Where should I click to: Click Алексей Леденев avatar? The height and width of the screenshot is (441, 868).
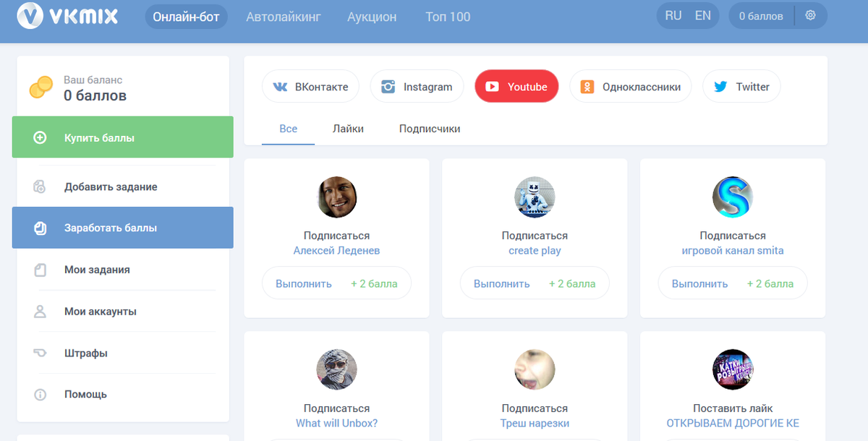pyautogui.click(x=337, y=197)
